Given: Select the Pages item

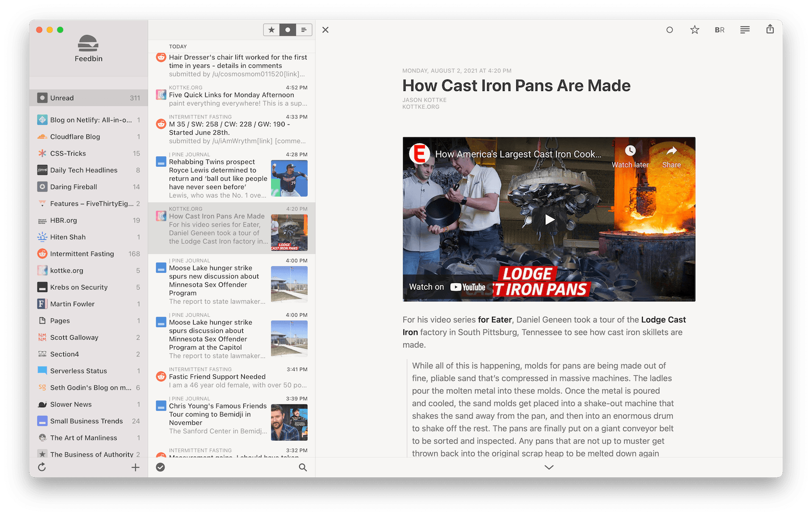Looking at the screenshot, I should (88, 320).
